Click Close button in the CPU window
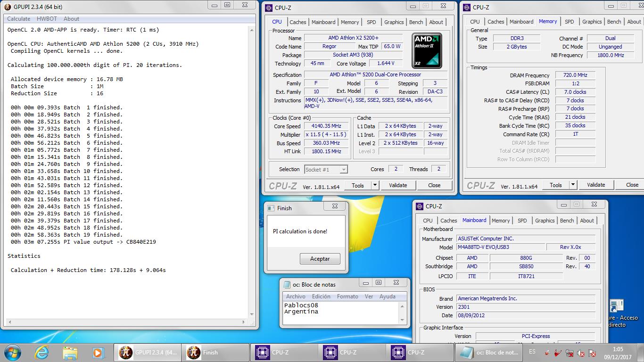This screenshot has width=644, height=362. click(434, 185)
